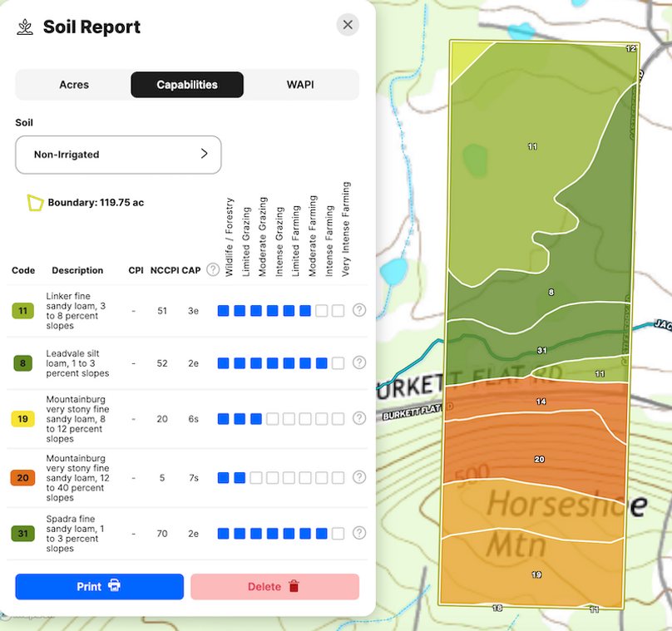
Task: Click help icon for soil code 19 row
Action: (359, 418)
